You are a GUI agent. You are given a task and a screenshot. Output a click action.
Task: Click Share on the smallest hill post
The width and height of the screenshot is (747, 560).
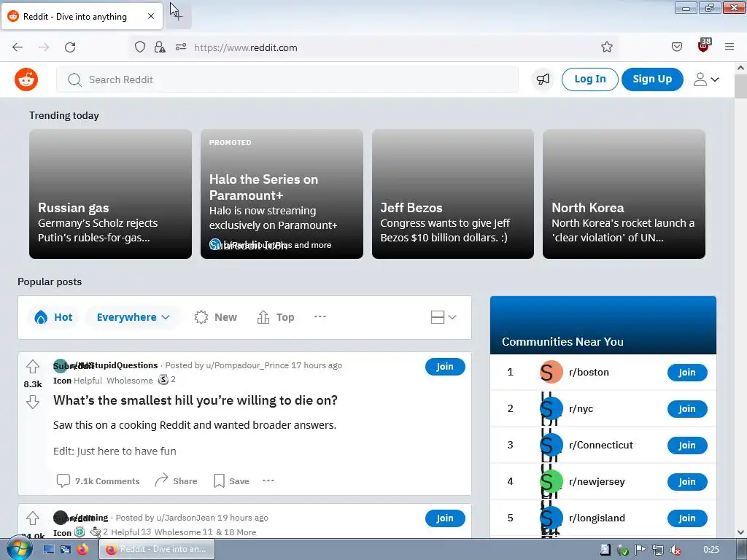[177, 481]
